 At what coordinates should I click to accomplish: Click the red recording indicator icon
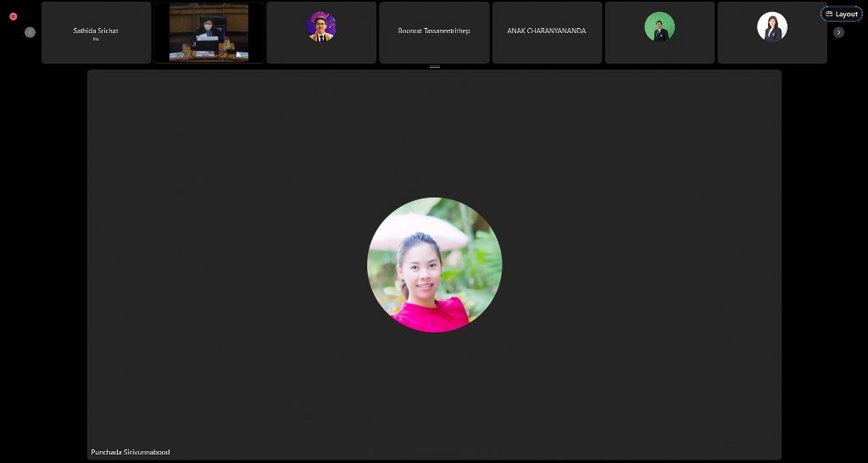click(x=14, y=16)
